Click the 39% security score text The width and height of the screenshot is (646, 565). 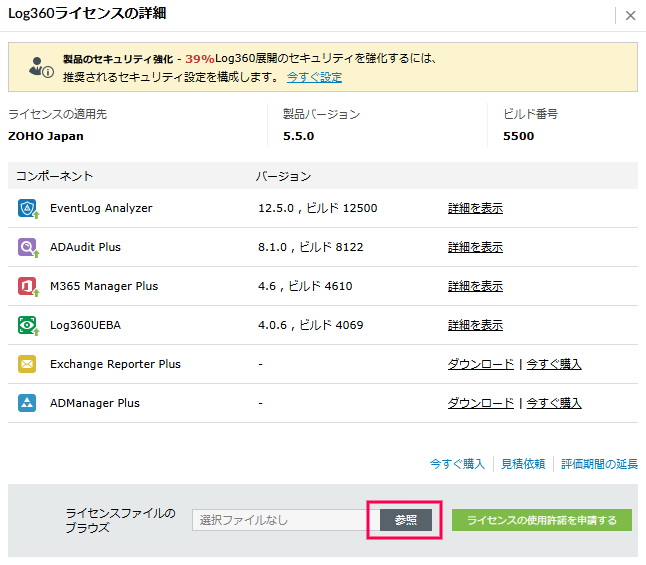200,59
